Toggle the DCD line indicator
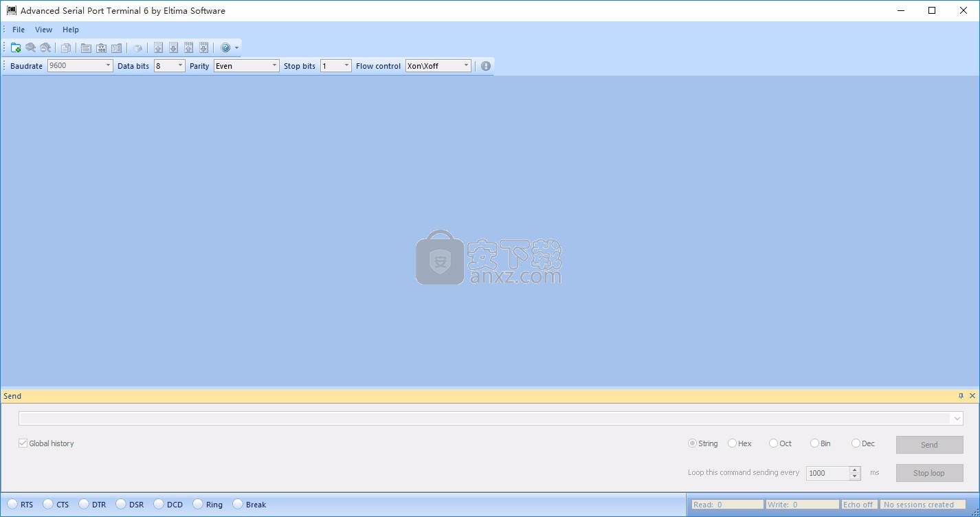This screenshot has height=517, width=980. click(159, 504)
